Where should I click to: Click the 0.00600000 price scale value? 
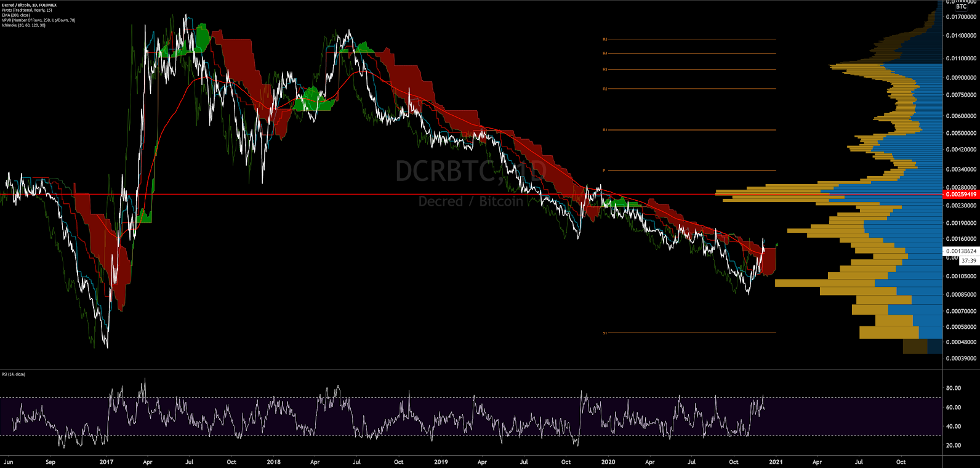point(961,116)
